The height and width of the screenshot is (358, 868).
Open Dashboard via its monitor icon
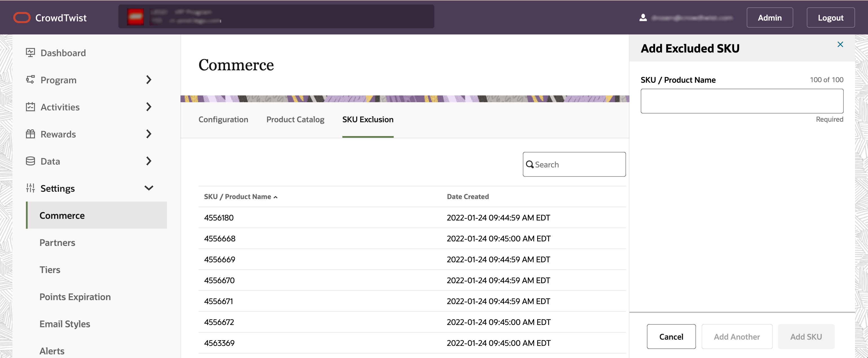30,53
